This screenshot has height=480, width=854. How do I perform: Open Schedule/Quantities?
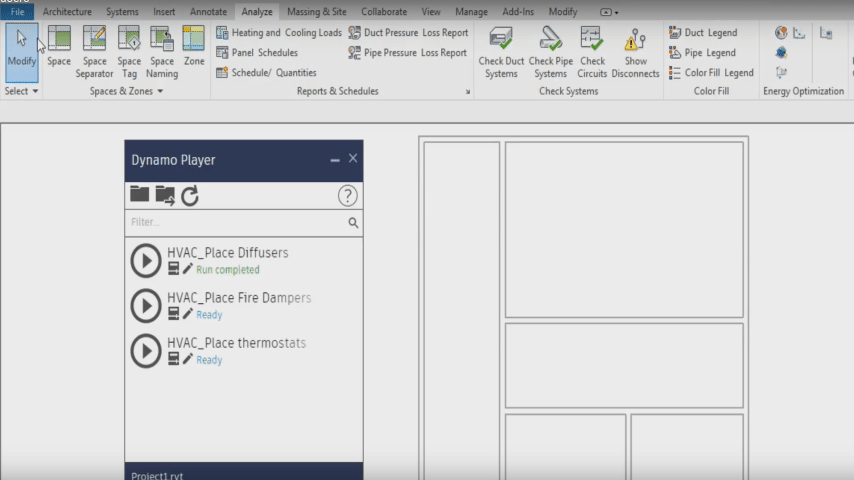[x=266, y=72]
